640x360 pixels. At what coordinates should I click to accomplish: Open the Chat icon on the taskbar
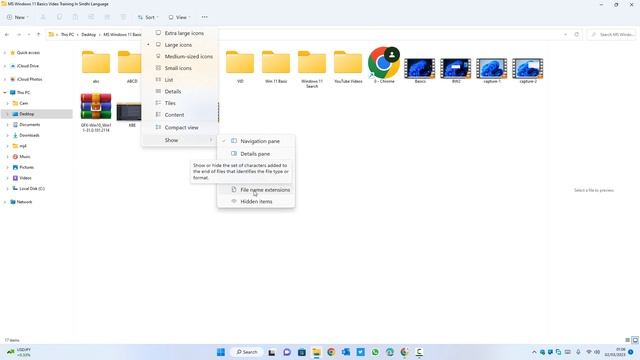287,352
